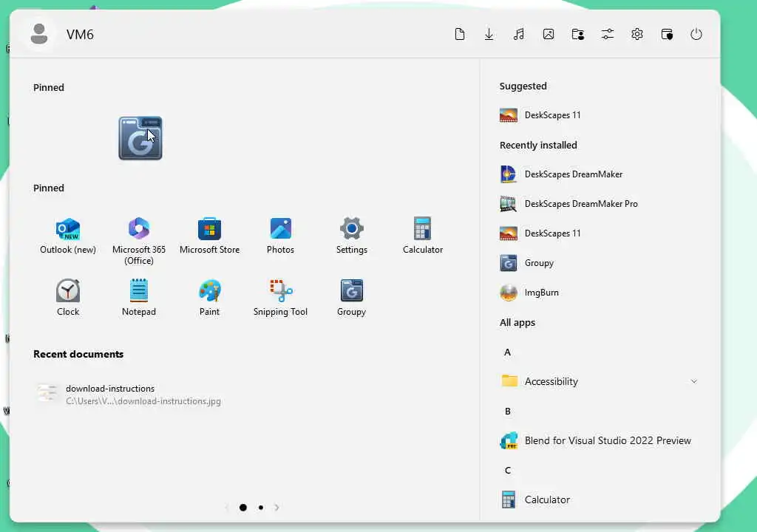Jump to letter B in All apps
The width and height of the screenshot is (757, 532).
point(507,412)
